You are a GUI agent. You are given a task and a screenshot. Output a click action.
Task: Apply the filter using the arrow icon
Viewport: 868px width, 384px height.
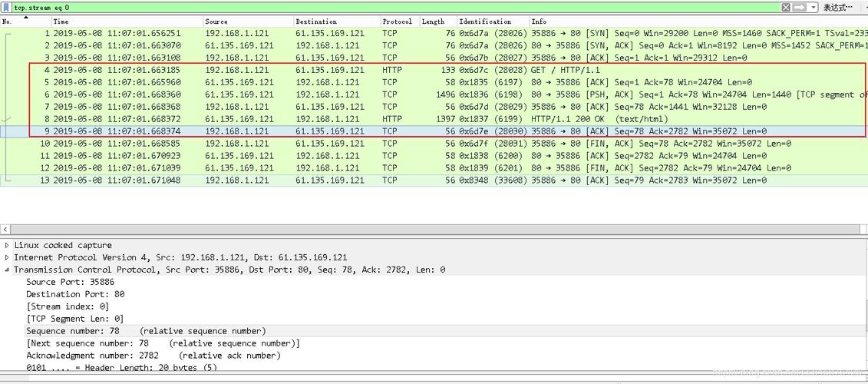pyautogui.click(x=800, y=8)
